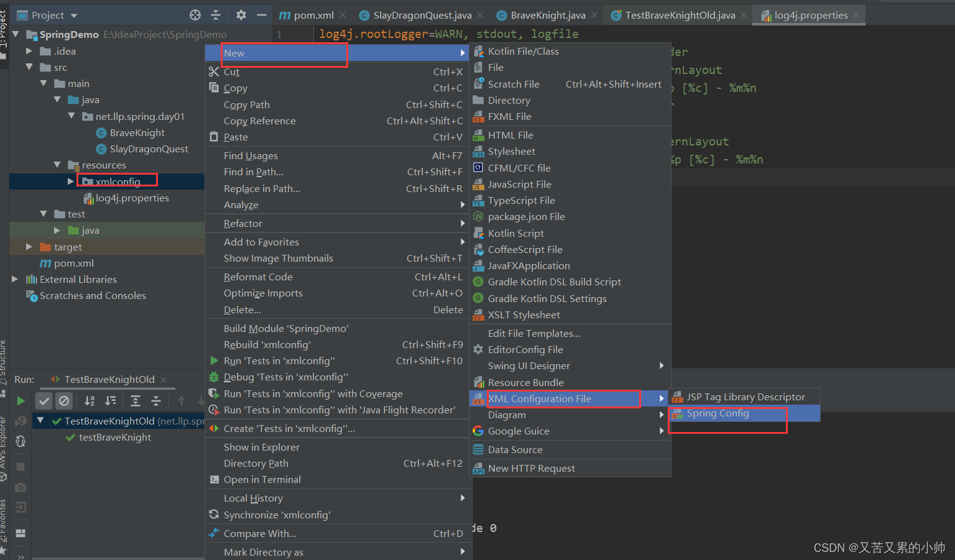
Task: Select JSP Tag Library Descriptor
Action: (x=744, y=397)
